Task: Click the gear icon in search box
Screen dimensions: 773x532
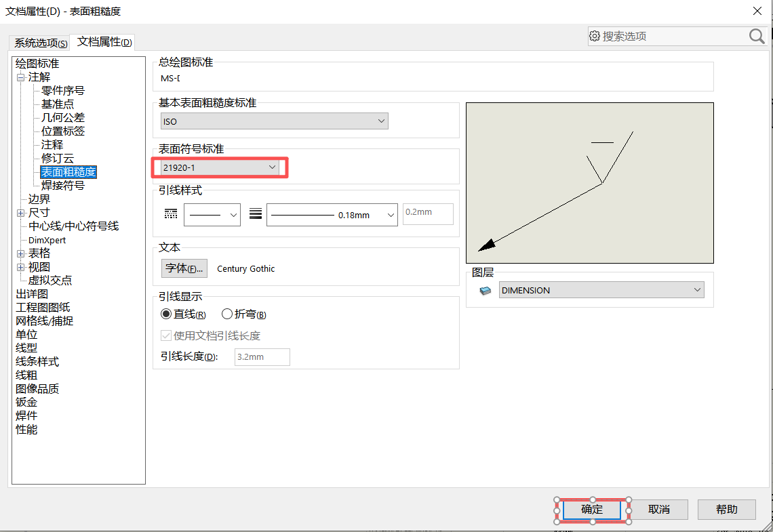Action: click(595, 36)
